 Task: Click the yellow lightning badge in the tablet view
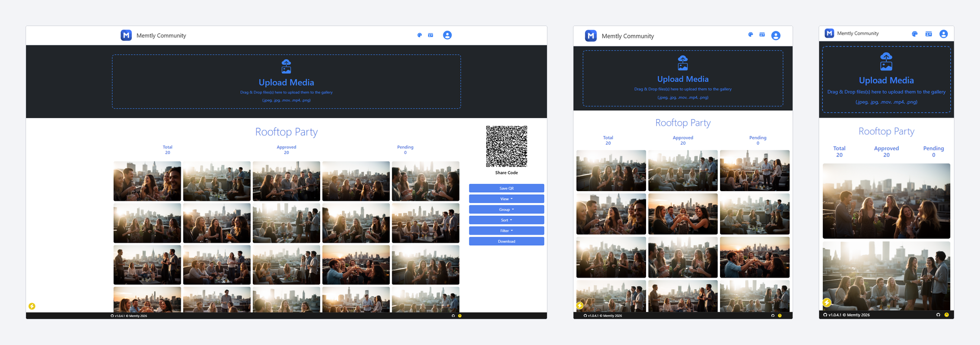click(580, 306)
